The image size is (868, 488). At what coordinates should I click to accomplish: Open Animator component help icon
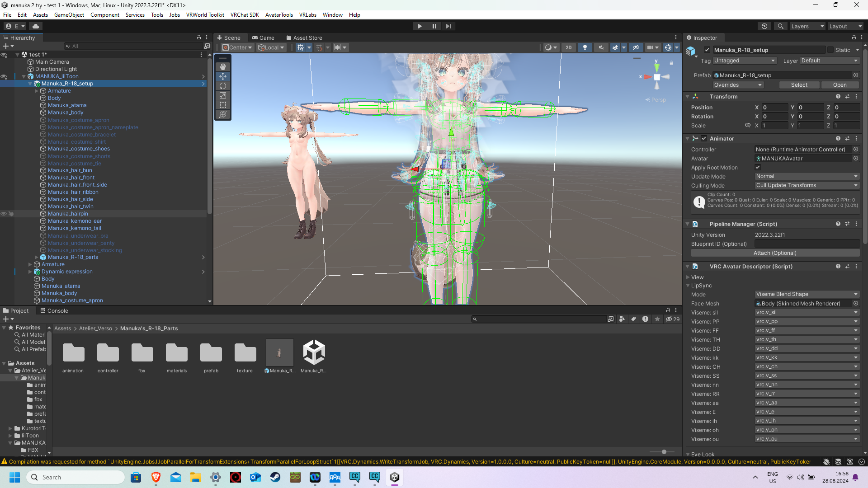click(838, 138)
